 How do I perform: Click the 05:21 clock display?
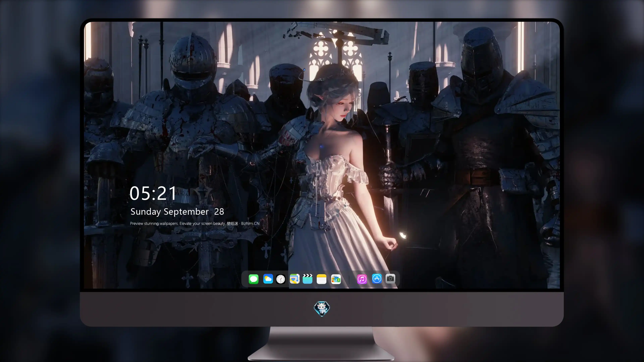point(153,193)
